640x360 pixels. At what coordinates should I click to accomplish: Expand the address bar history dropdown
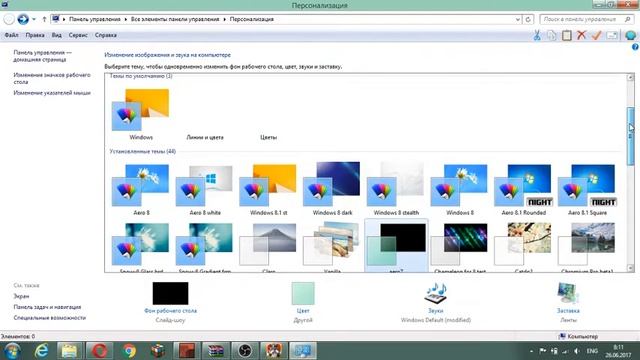(x=518, y=19)
